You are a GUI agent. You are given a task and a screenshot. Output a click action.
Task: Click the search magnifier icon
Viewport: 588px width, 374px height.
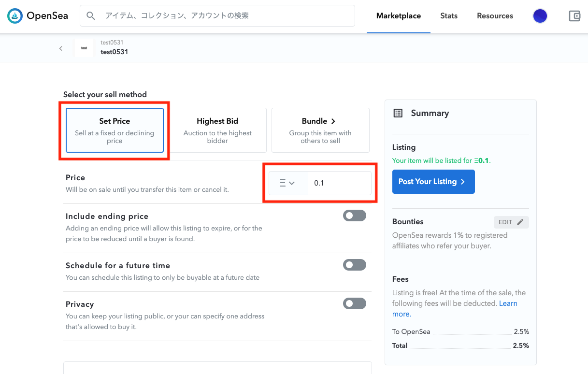(x=91, y=16)
